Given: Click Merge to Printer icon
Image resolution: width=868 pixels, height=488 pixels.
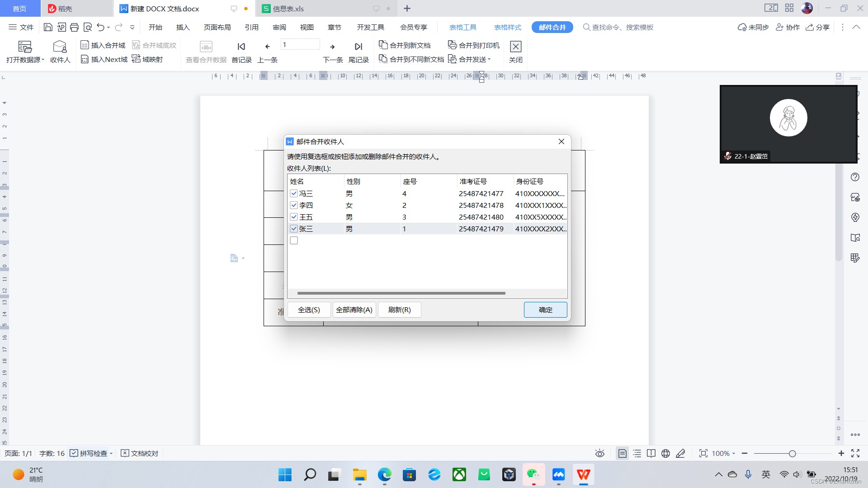Looking at the screenshot, I should pos(452,45).
